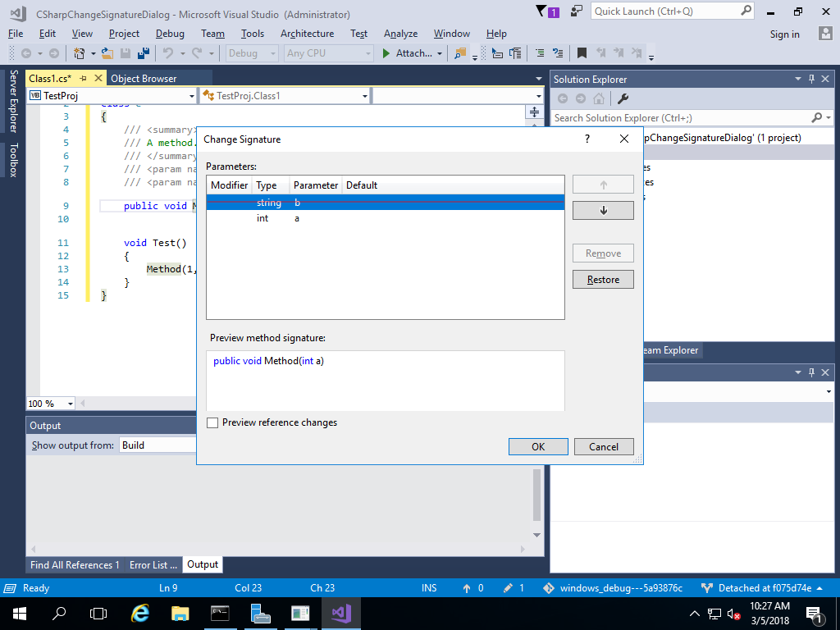Select the string b parameter row
Screen dimensions: 840x630
pos(386,203)
